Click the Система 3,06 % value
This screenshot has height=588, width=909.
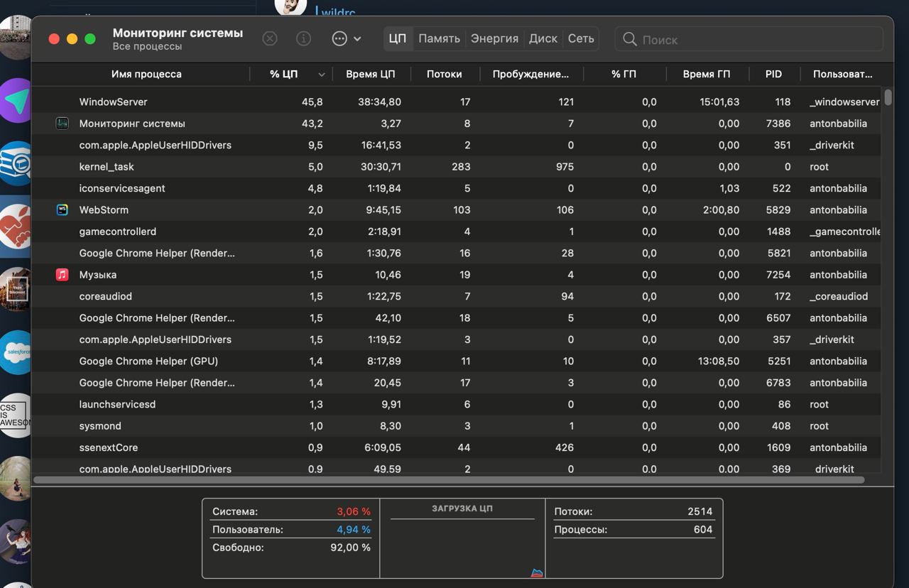[x=354, y=511]
